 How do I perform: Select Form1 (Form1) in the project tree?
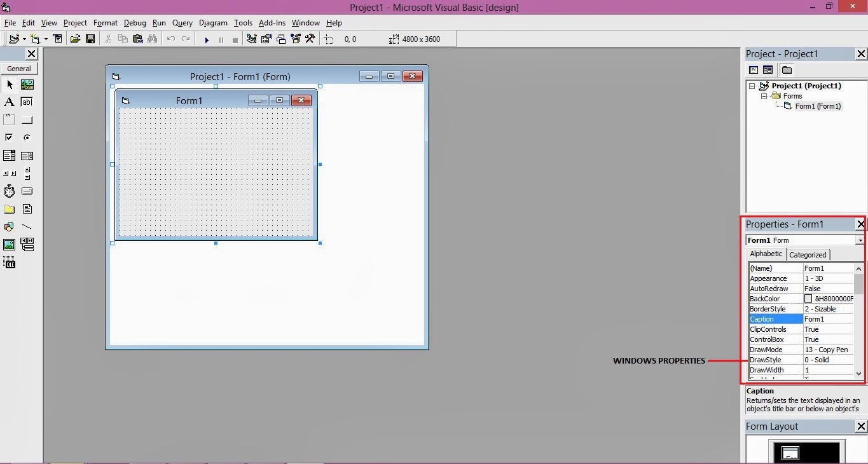[x=818, y=106]
